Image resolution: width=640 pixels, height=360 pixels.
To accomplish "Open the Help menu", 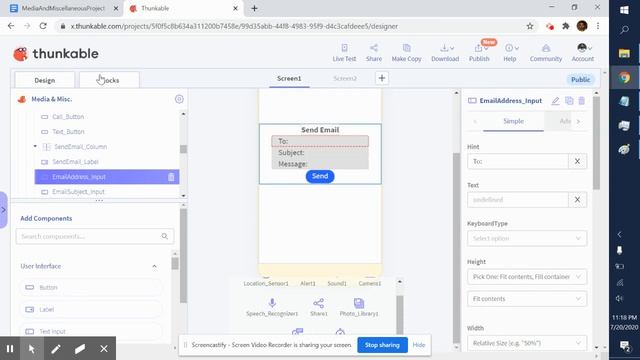I will click(510, 53).
